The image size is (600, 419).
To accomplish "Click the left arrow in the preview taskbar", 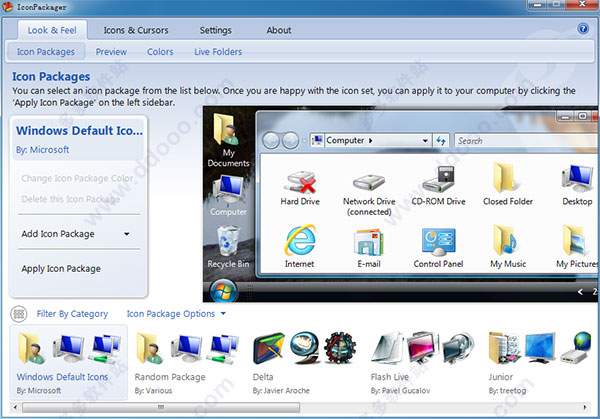I will [580, 292].
